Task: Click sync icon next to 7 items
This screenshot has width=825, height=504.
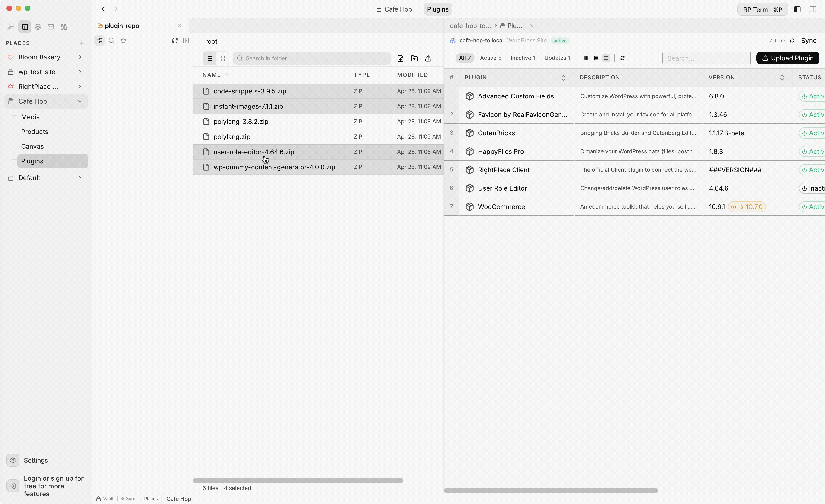Action: (x=792, y=41)
